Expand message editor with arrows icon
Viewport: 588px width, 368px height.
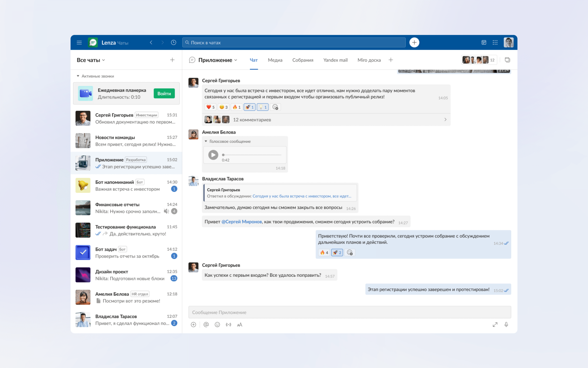point(495,324)
